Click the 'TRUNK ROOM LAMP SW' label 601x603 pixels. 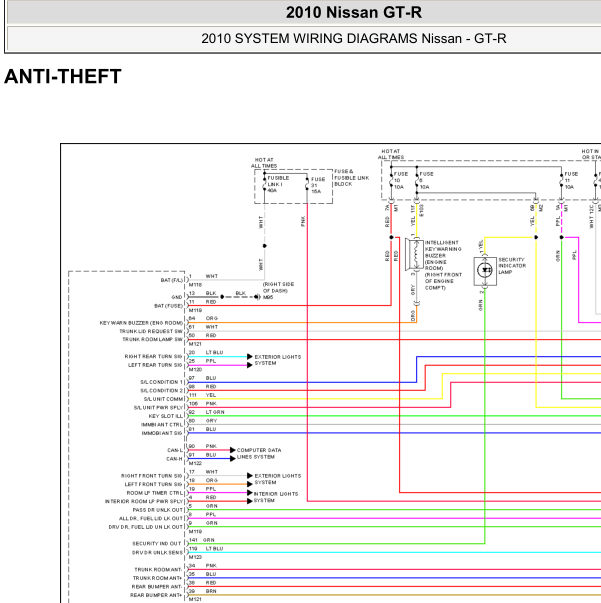[x=152, y=340]
